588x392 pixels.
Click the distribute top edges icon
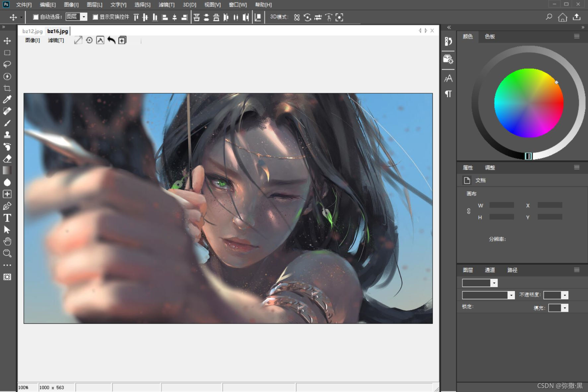[197, 17]
